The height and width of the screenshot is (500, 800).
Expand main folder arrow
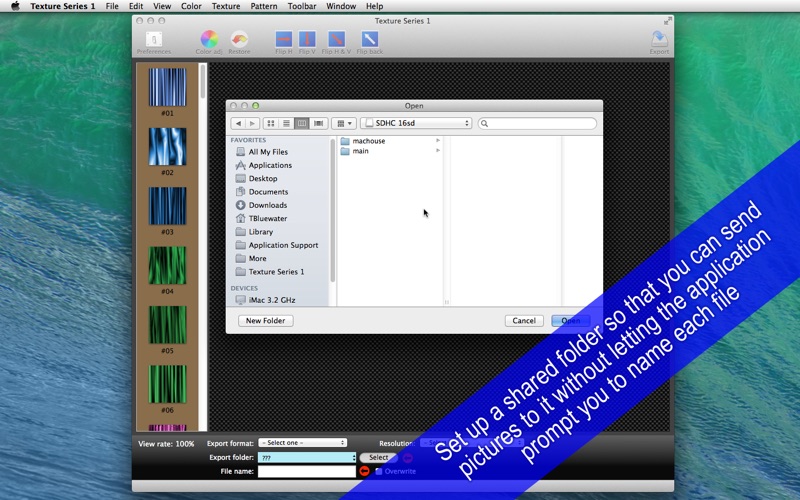[438, 151]
